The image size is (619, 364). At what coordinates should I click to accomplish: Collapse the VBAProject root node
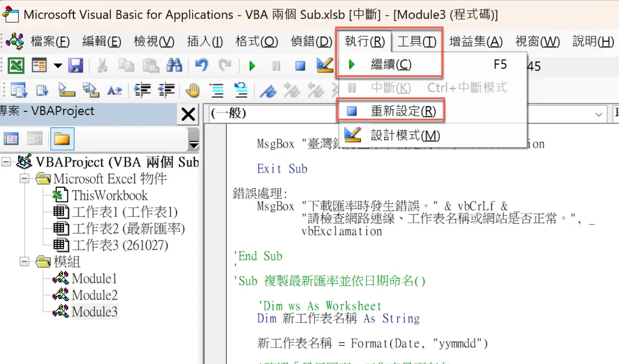(6, 162)
